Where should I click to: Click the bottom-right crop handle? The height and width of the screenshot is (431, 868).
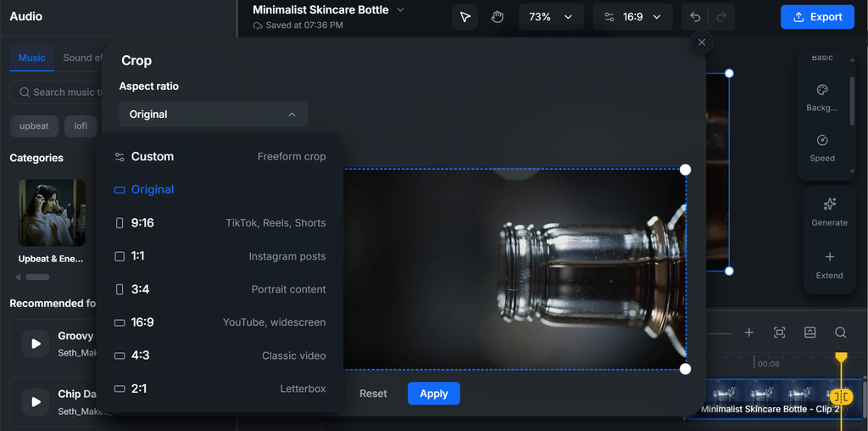[x=685, y=369]
